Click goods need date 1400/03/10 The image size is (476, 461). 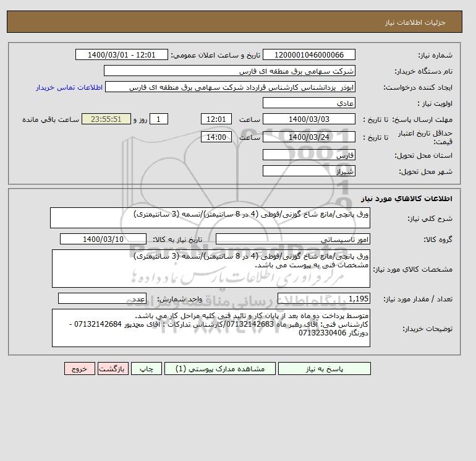pos(103,239)
